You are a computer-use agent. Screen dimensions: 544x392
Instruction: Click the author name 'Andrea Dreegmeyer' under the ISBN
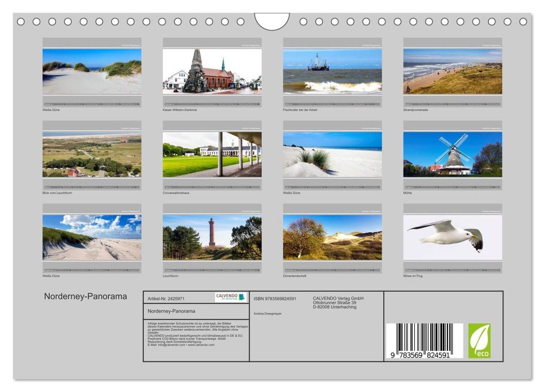268,314
